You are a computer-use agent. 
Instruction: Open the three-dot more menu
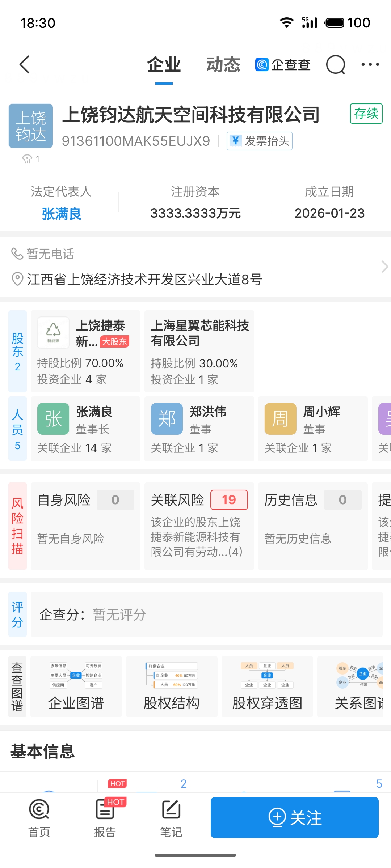coord(370,65)
